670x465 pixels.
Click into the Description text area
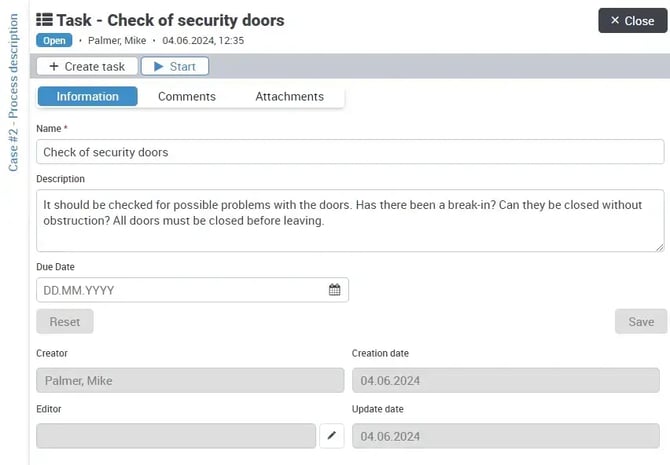tap(350, 220)
